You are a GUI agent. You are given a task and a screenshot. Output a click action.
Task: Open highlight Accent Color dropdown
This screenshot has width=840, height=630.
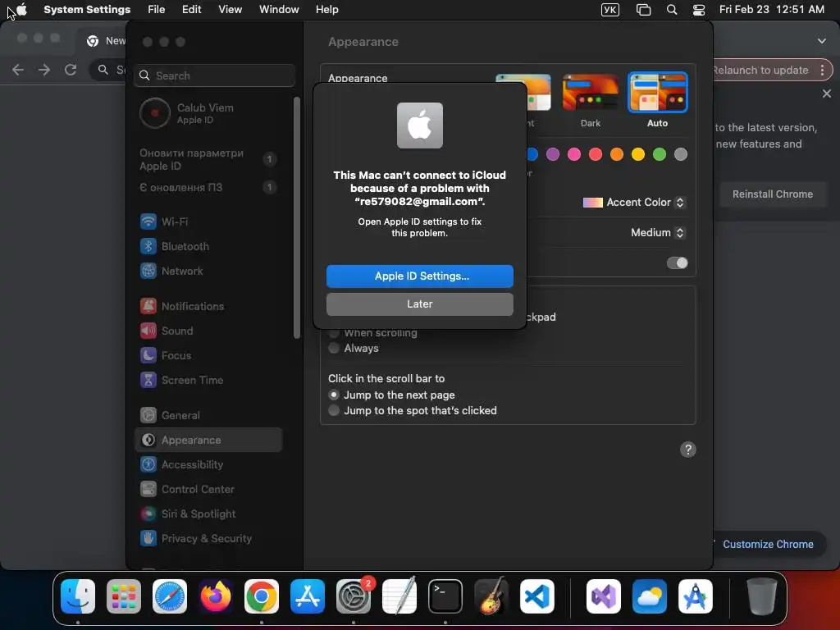[634, 202]
